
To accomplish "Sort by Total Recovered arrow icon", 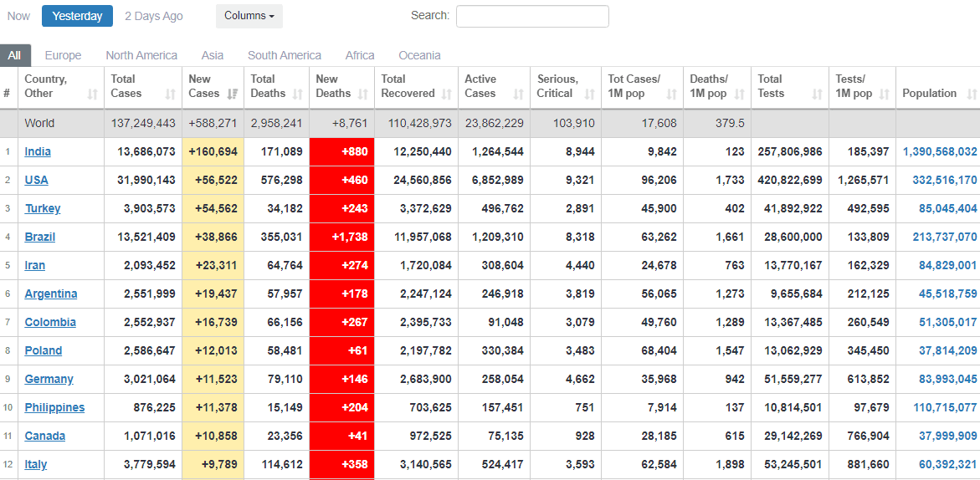I will (447, 94).
